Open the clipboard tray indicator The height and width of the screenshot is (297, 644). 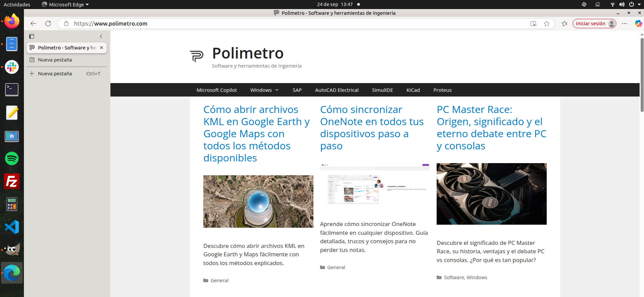click(598, 4)
